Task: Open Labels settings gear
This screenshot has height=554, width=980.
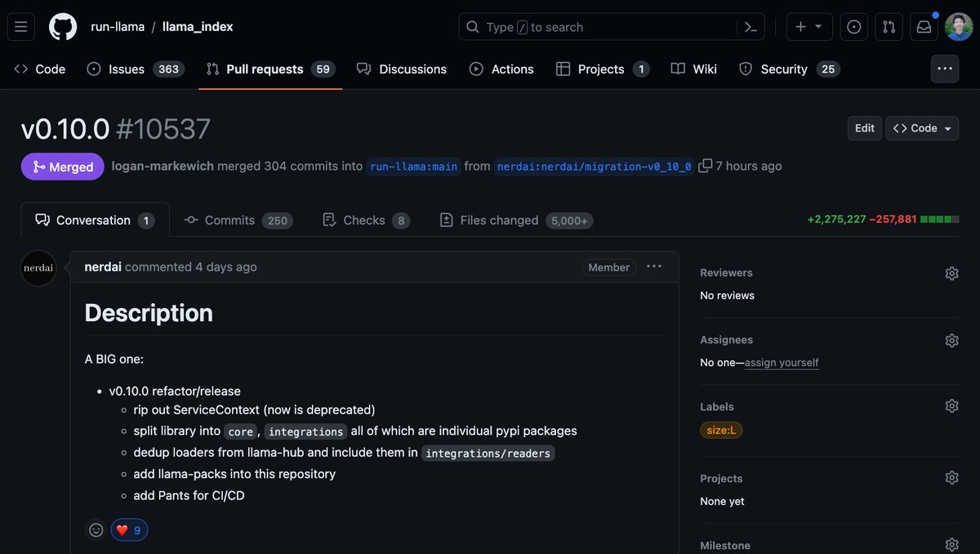Action: pyautogui.click(x=951, y=406)
